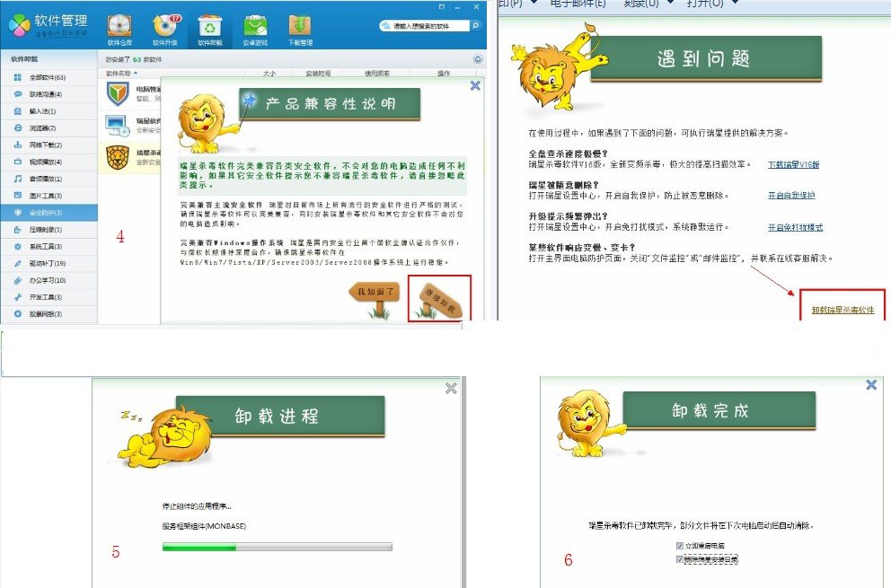Click the MONBASE uninstall progress bar
This screenshot has width=891, height=588.
tap(278, 546)
